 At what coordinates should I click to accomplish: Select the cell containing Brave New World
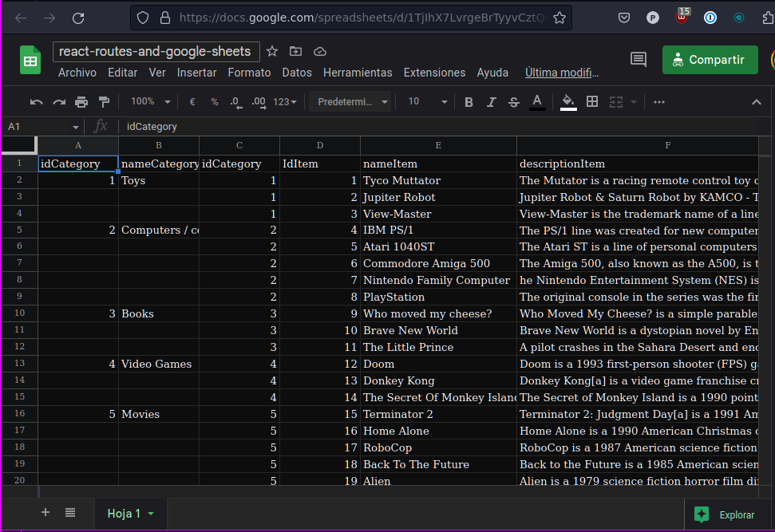click(x=438, y=330)
